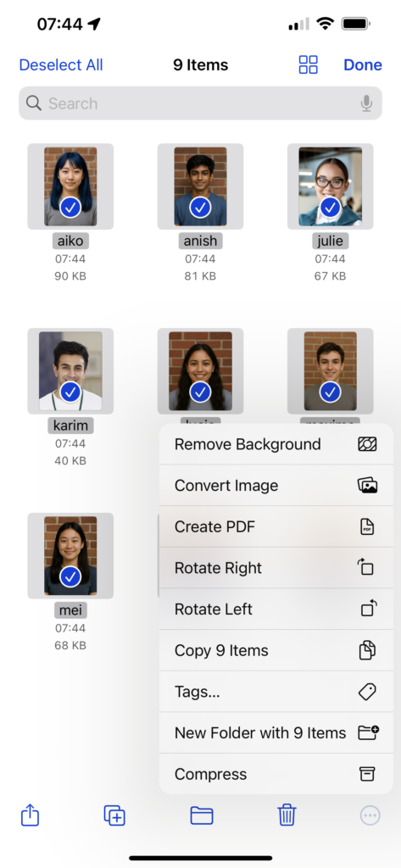Choose Copy 9 Items
Image resolution: width=401 pixels, height=868 pixels.
pos(276,650)
